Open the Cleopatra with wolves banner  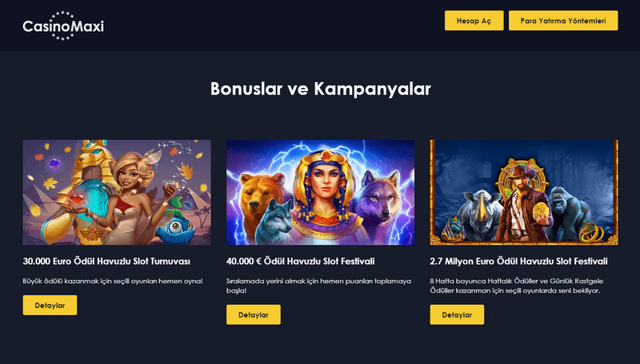point(321,193)
